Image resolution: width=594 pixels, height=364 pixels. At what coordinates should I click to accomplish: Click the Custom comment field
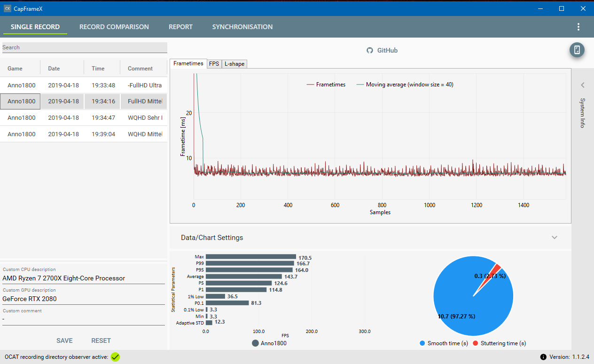coord(84,319)
